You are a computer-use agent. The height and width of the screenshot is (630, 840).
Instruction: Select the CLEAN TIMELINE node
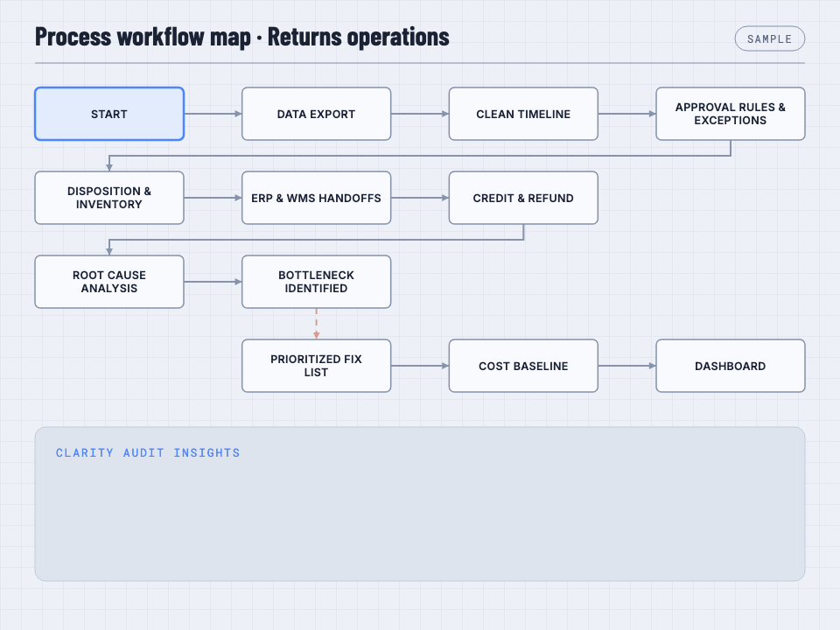coord(523,114)
